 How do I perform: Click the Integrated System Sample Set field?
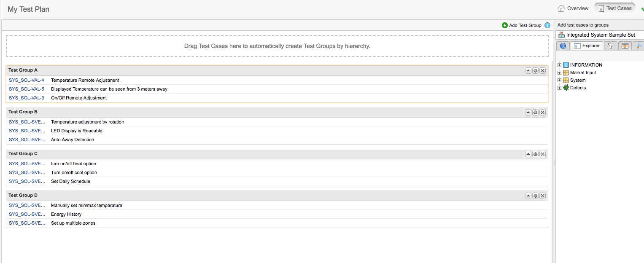click(x=601, y=35)
